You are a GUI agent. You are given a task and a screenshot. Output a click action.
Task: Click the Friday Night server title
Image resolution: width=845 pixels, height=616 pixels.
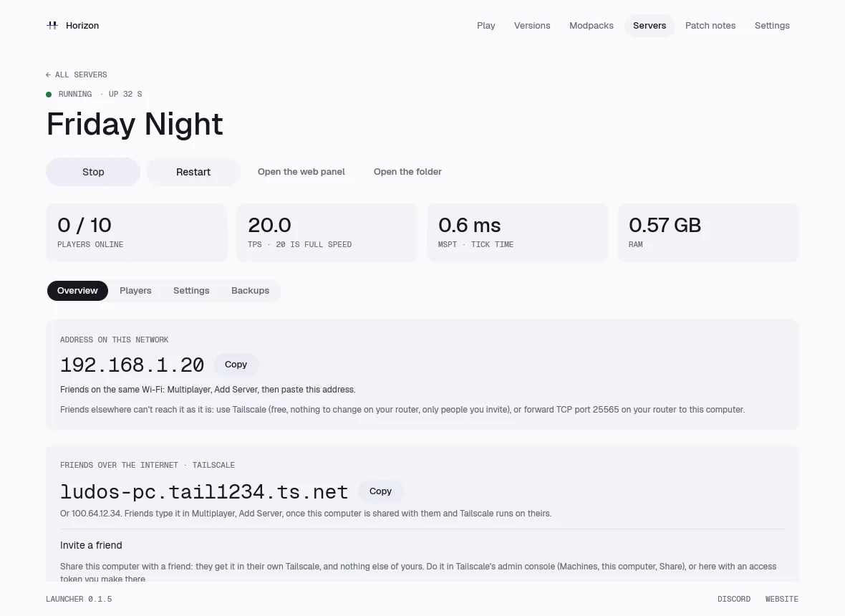135,124
